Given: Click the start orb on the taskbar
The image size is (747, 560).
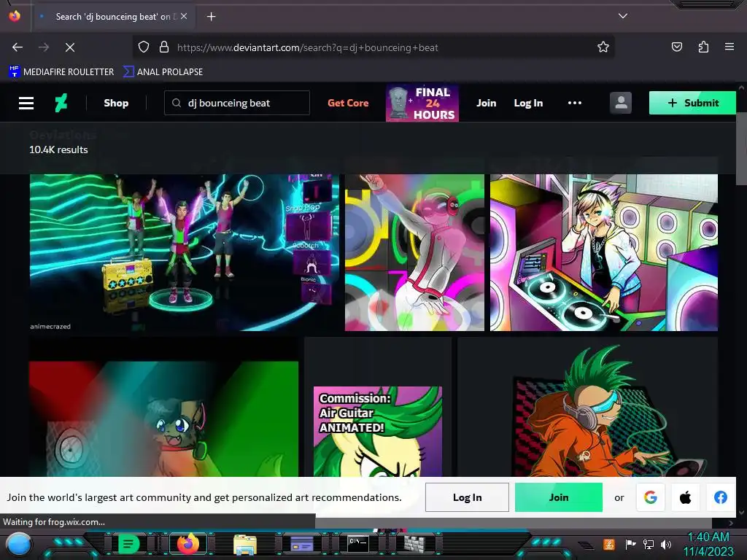Looking at the screenshot, I should pyautogui.click(x=18, y=544).
